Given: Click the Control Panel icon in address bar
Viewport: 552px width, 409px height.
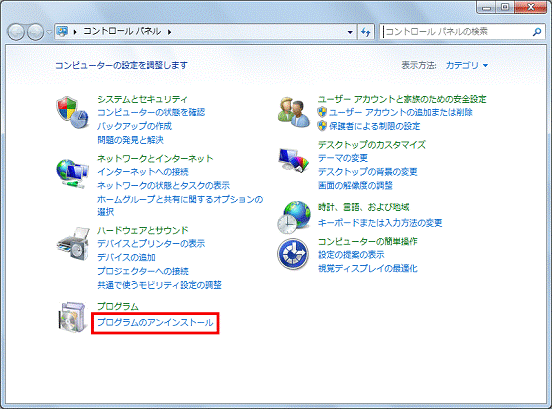Looking at the screenshot, I should click(x=63, y=32).
